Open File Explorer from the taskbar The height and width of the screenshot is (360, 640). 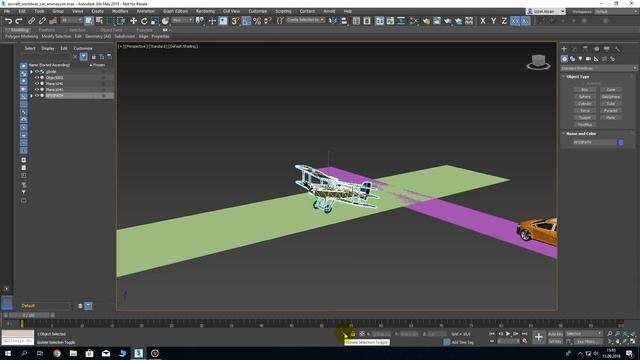[73, 353]
